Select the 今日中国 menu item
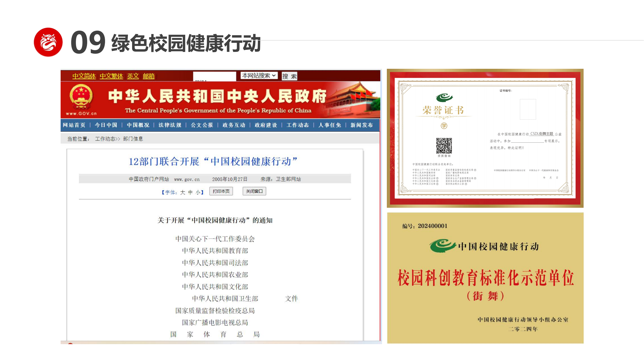 pos(106,125)
